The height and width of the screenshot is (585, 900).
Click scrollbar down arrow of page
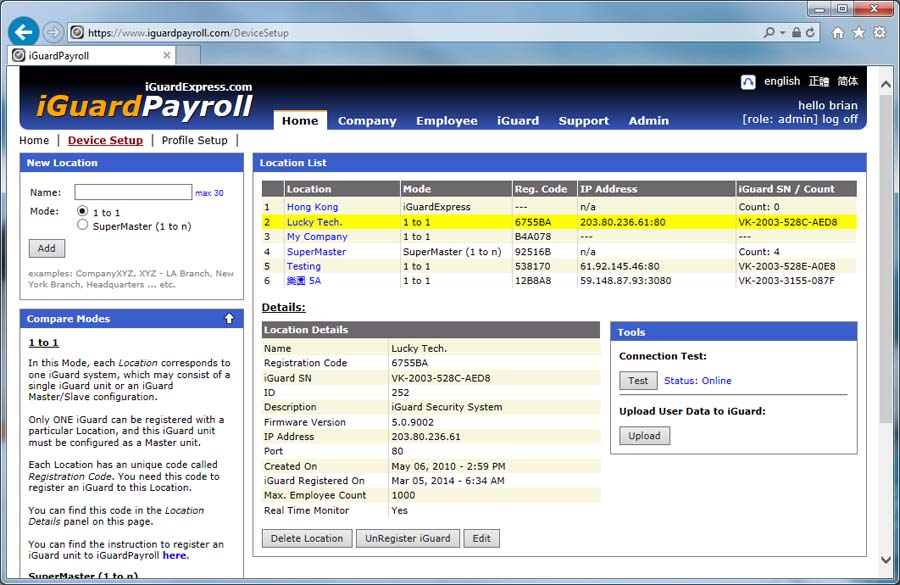click(x=886, y=560)
